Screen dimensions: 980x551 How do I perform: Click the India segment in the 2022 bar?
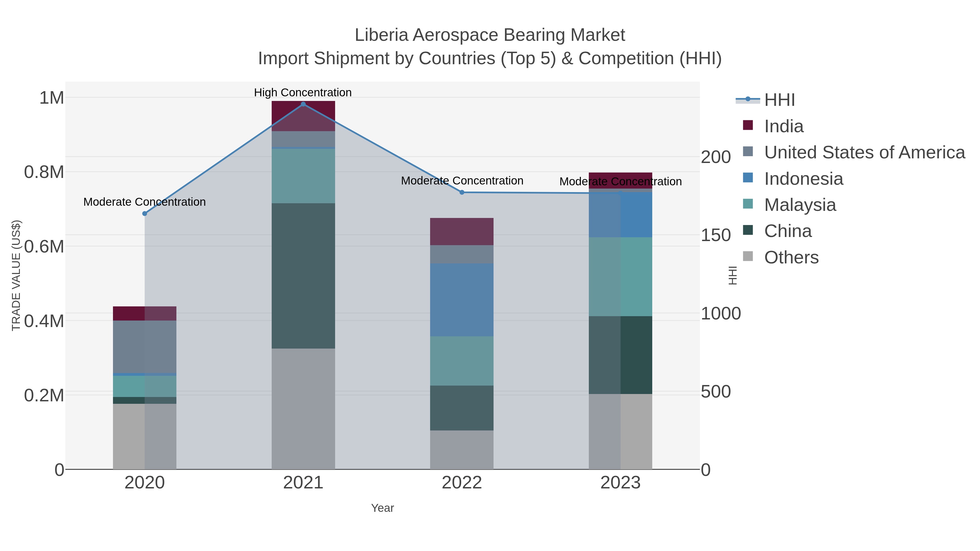click(x=462, y=232)
